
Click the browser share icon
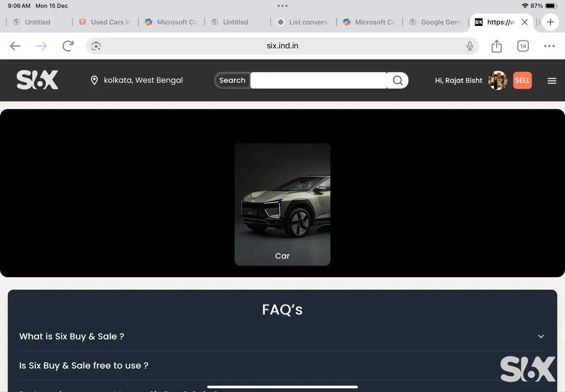click(497, 46)
